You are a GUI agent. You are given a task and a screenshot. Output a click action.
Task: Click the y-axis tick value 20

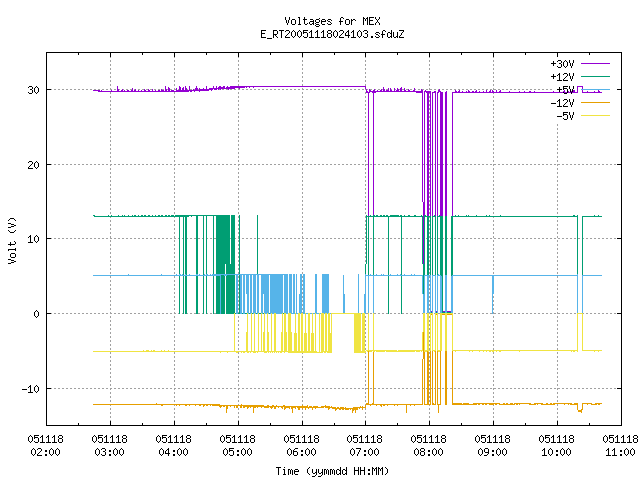tap(33, 165)
